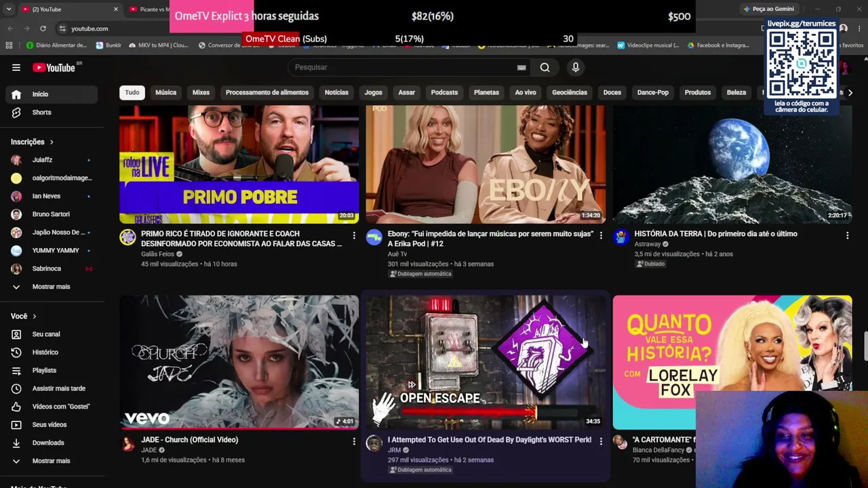Open Shorts from the sidebar
Viewport: 868px width, 488px height.
coord(52,113)
